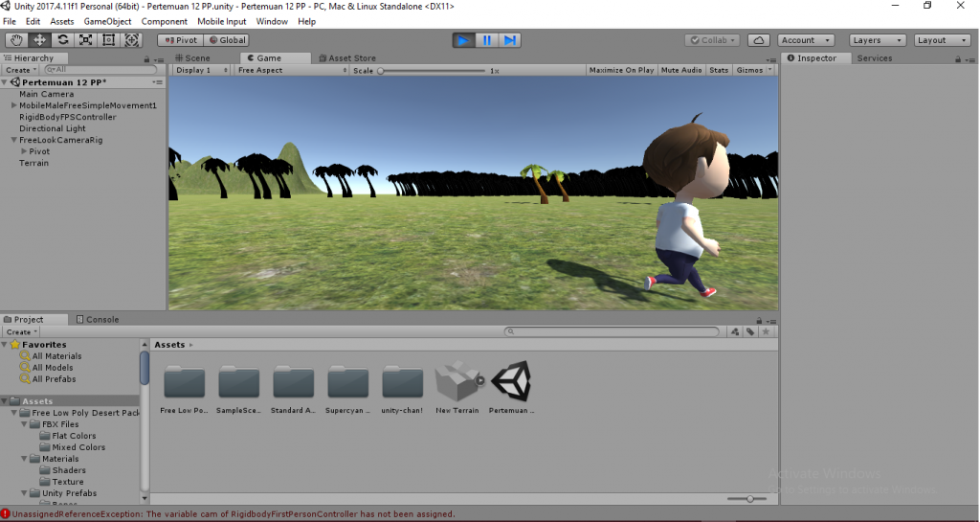Image resolution: width=980 pixels, height=522 pixels.
Task: Click the red error icon in status bar
Action: tap(6, 514)
